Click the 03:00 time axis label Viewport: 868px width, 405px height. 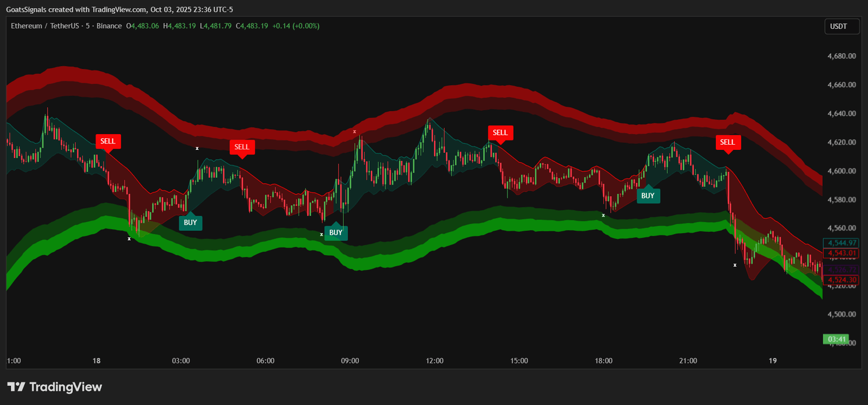[181, 361]
